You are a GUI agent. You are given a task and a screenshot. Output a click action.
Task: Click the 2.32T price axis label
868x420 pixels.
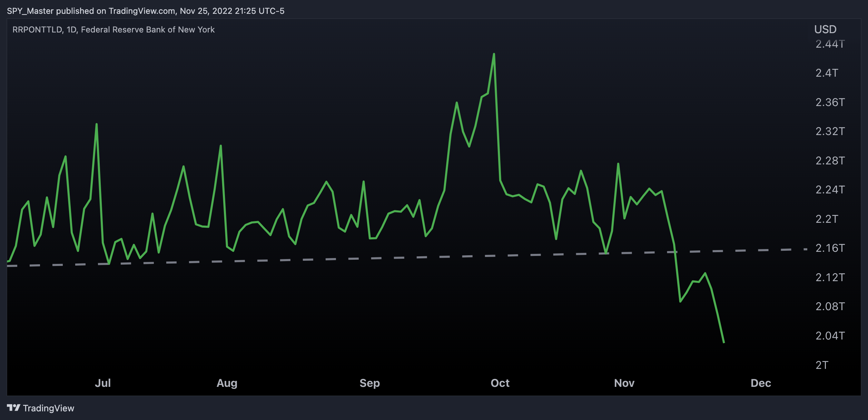point(830,131)
